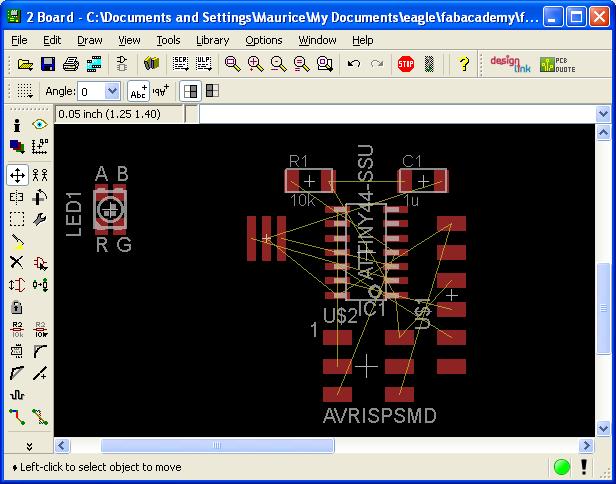Open the Library menu

[213, 40]
